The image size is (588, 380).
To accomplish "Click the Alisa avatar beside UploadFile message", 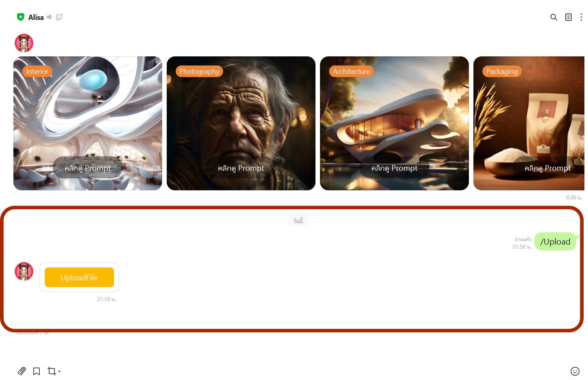I will pyautogui.click(x=24, y=271).
